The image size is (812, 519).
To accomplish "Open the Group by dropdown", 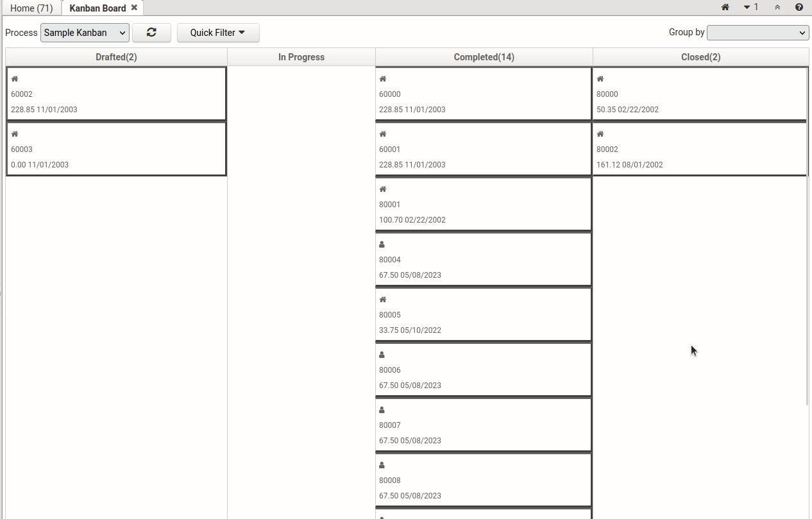I will (757, 33).
